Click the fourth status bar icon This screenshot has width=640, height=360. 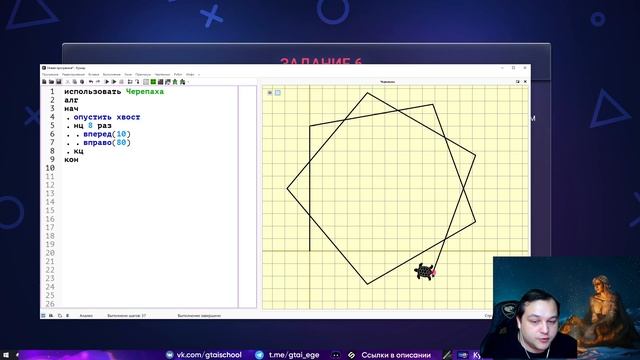point(67,316)
